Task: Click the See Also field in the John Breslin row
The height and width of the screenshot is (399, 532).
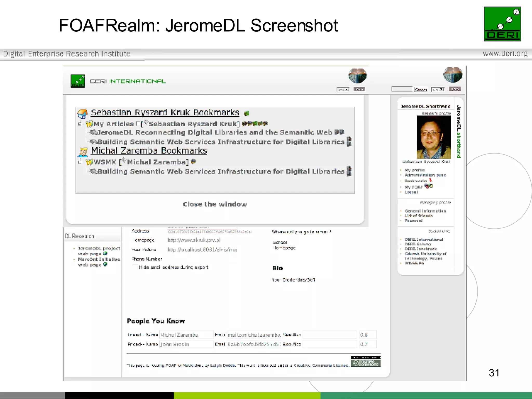Action: click(x=330, y=344)
